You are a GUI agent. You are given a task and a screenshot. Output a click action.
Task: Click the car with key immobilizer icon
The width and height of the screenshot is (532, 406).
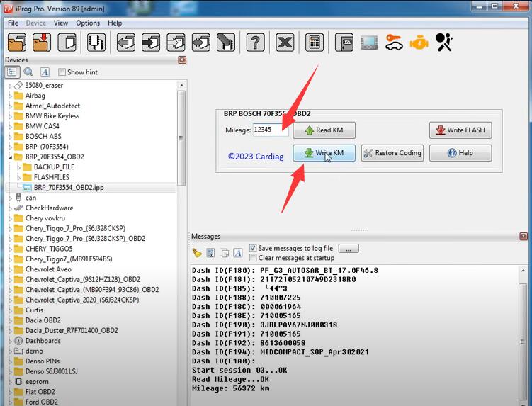pyautogui.click(x=394, y=43)
